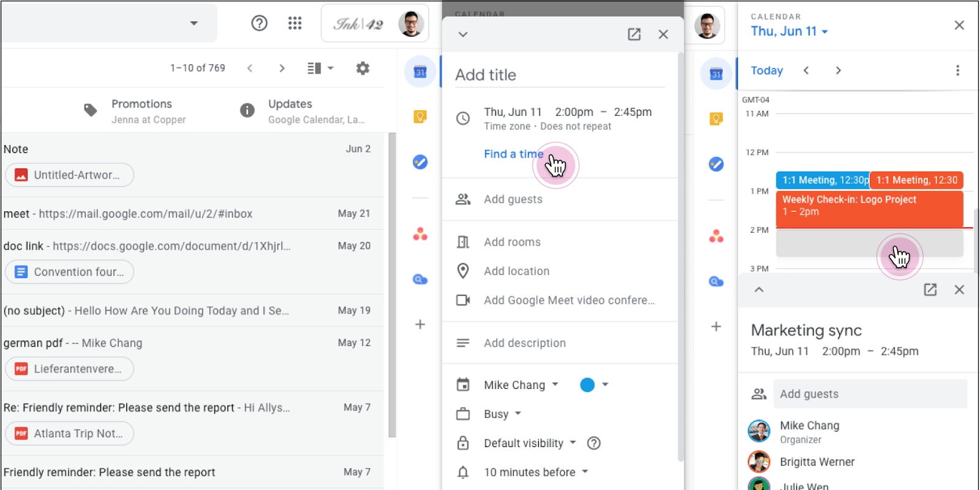Open the blue cloud add-on in middle panel
The width and height of the screenshot is (980, 490).
[x=420, y=280]
